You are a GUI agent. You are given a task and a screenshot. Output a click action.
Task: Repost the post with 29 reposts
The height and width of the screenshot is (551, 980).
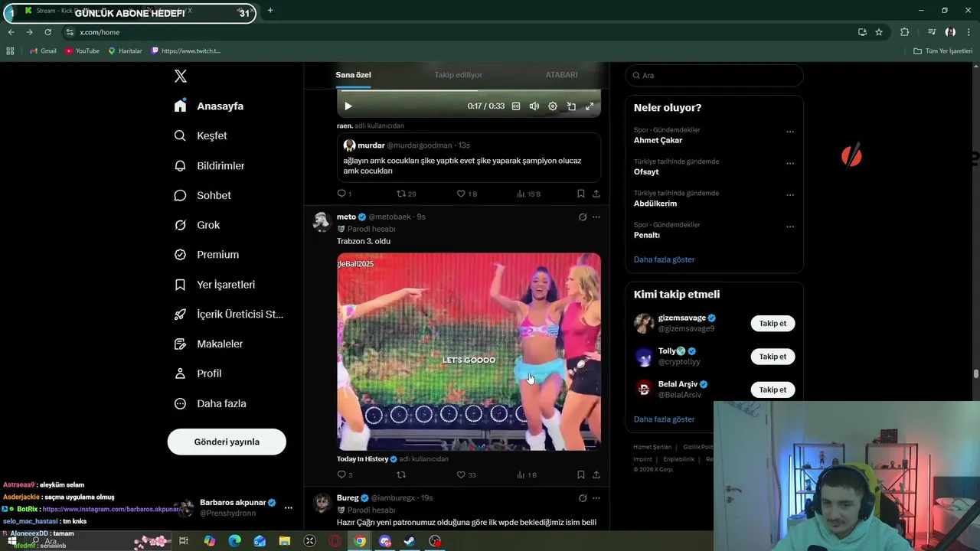point(406,194)
